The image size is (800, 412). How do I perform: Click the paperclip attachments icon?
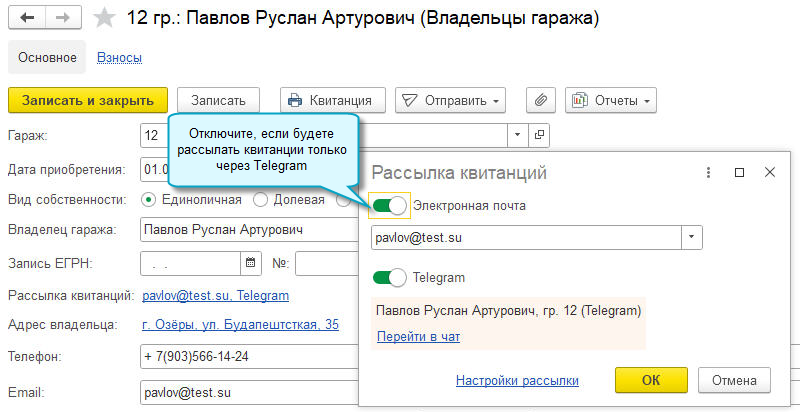[540, 100]
